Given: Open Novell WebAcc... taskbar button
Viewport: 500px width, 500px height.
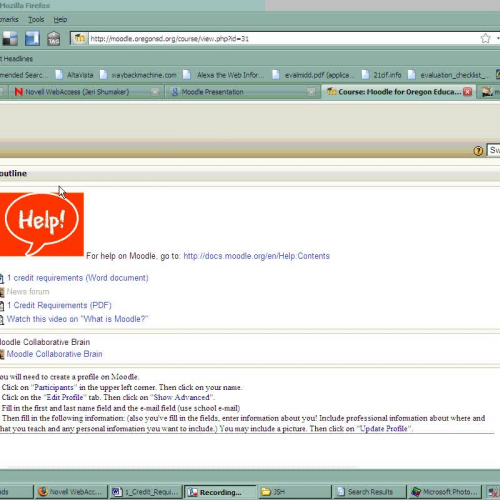Looking at the screenshot, I should (x=71, y=492).
